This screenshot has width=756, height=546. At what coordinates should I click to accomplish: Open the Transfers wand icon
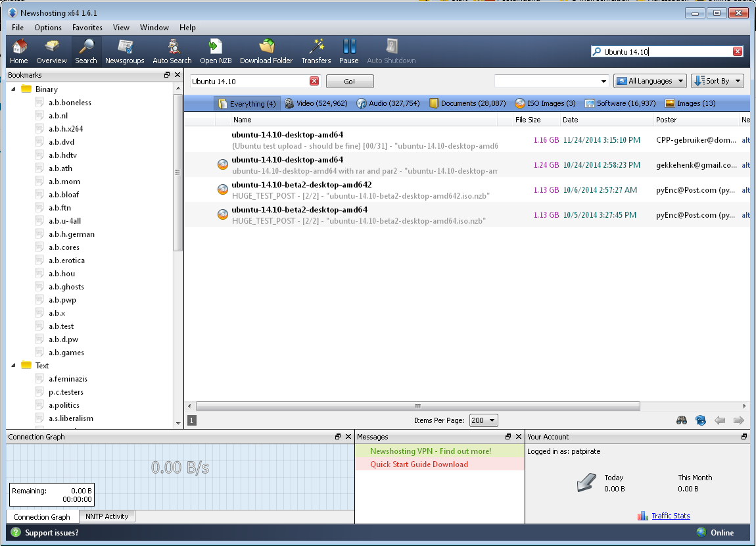[x=316, y=51]
